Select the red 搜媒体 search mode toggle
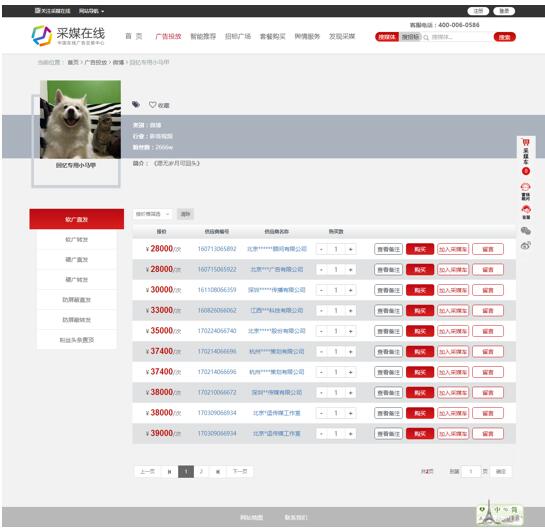Viewport: 545px width, 530px height. [x=387, y=37]
